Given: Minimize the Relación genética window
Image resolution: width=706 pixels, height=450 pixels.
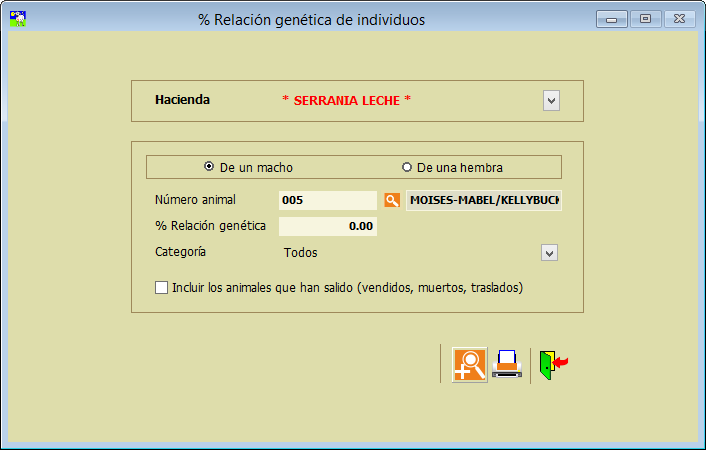Looking at the screenshot, I should click(x=611, y=19).
